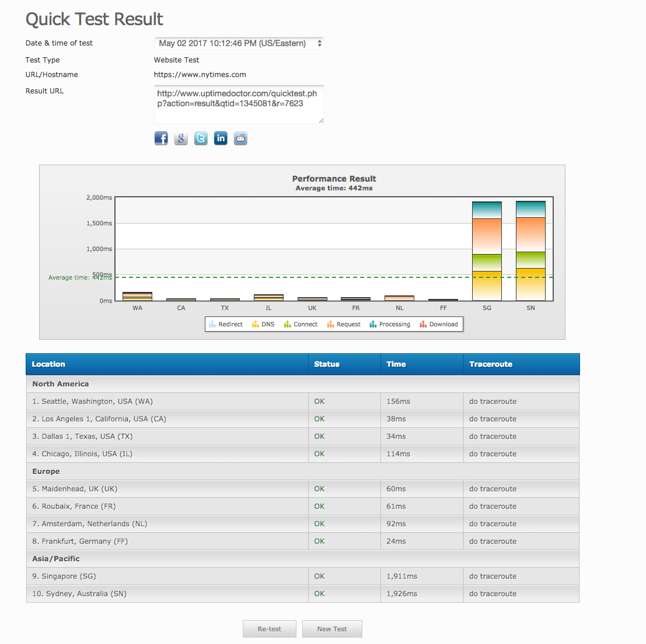This screenshot has width=646, height=644.
Task: Click the 24ms time for Frankfurt
Action: pos(396,541)
